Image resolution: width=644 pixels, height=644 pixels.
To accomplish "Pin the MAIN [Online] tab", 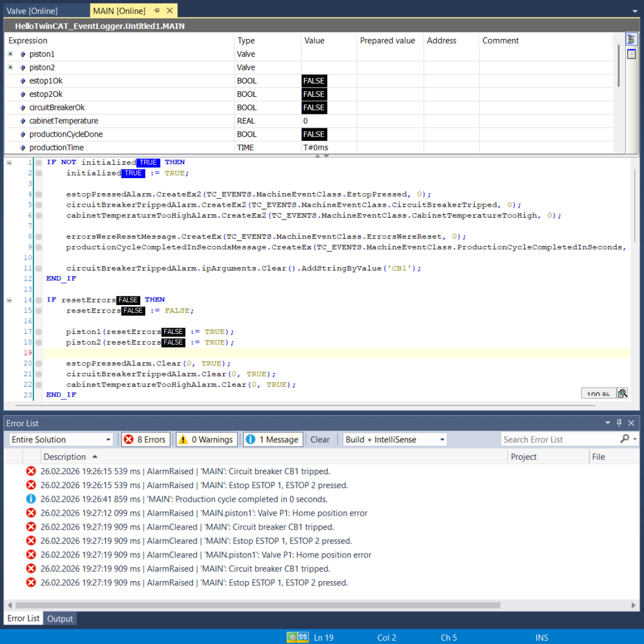I will [157, 11].
